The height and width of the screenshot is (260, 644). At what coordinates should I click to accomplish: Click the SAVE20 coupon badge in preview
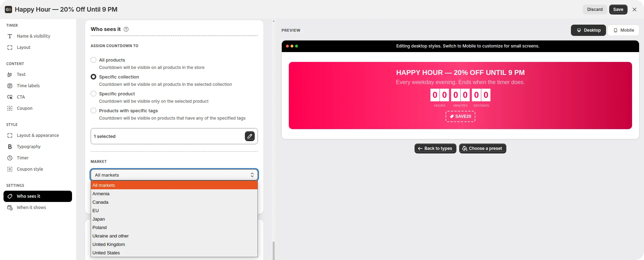coord(460,116)
